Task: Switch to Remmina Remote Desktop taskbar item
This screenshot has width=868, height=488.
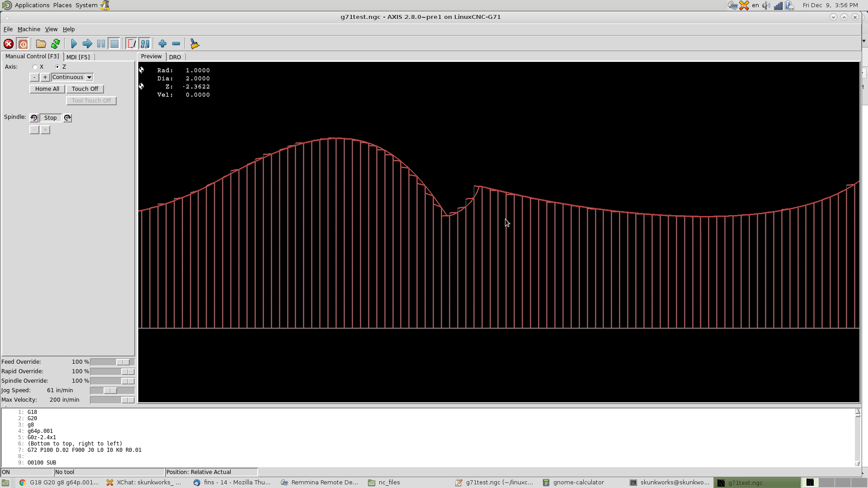Action: click(x=320, y=483)
